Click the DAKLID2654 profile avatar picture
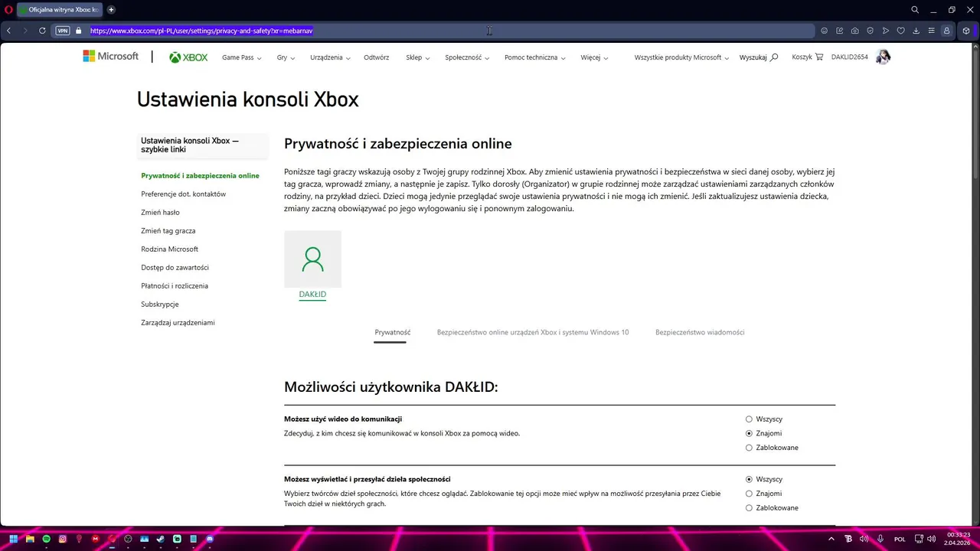 [x=883, y=57]
